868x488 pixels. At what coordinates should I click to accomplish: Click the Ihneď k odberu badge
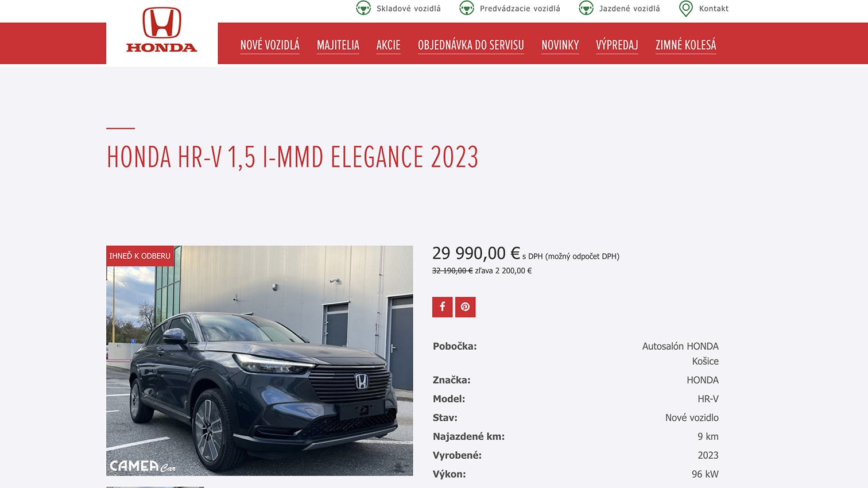(140, 256)
